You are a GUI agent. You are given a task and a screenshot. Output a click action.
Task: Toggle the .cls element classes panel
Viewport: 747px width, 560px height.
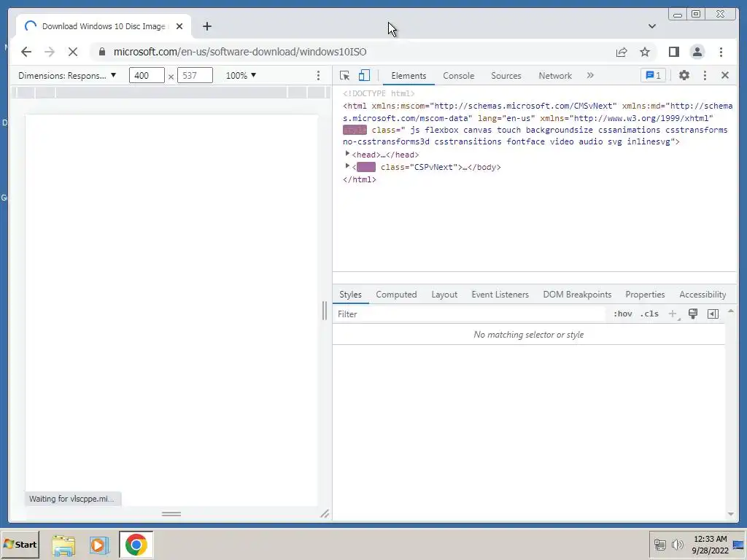click(x=649, y=314)
